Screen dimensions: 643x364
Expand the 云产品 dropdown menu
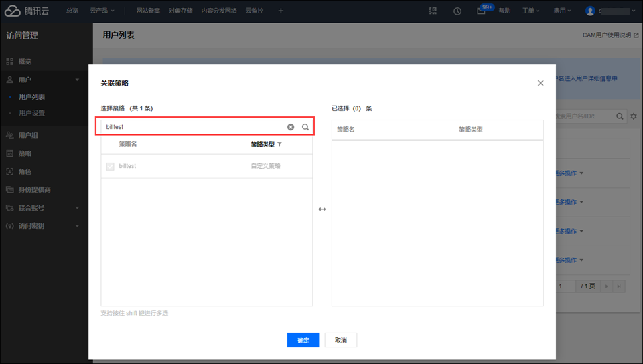click(102, 11)
